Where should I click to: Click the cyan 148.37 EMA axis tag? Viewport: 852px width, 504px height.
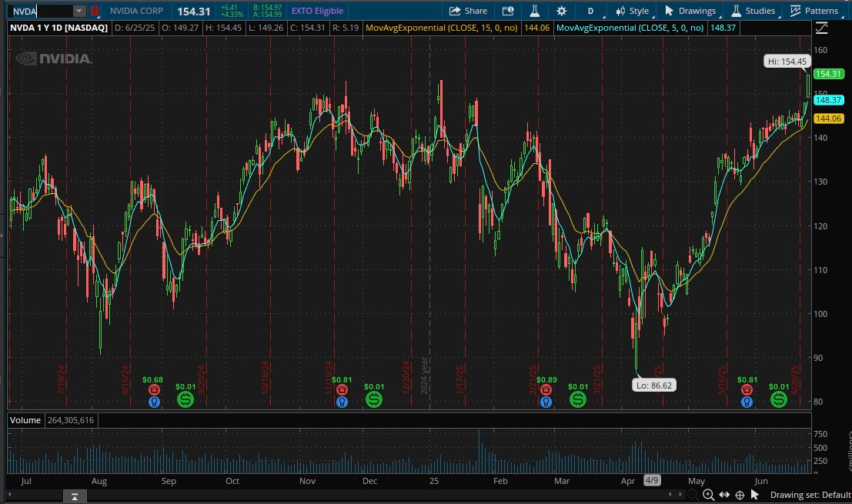pyautogui.click(x=828, y=100)
